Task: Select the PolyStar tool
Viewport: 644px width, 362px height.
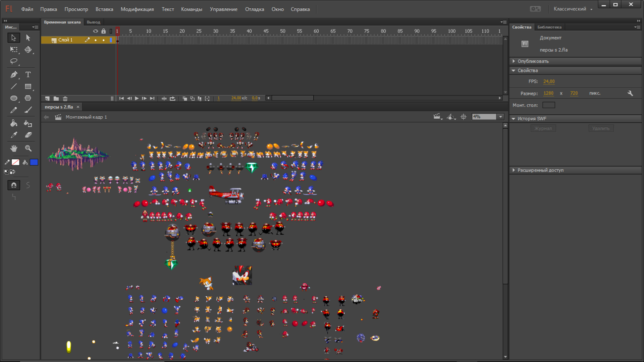Action: pos(28,98)
